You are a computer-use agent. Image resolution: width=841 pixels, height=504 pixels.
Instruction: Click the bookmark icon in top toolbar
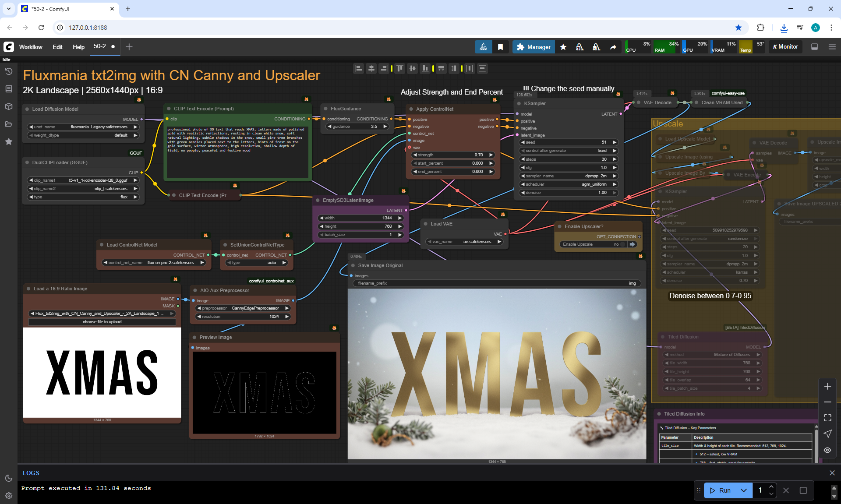[x=500, y=47]
